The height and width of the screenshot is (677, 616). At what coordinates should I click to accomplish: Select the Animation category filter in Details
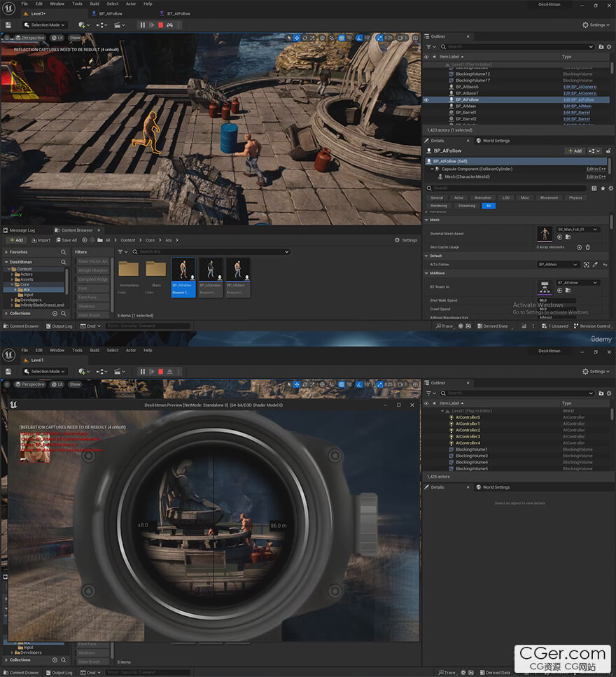pos(482,197)
